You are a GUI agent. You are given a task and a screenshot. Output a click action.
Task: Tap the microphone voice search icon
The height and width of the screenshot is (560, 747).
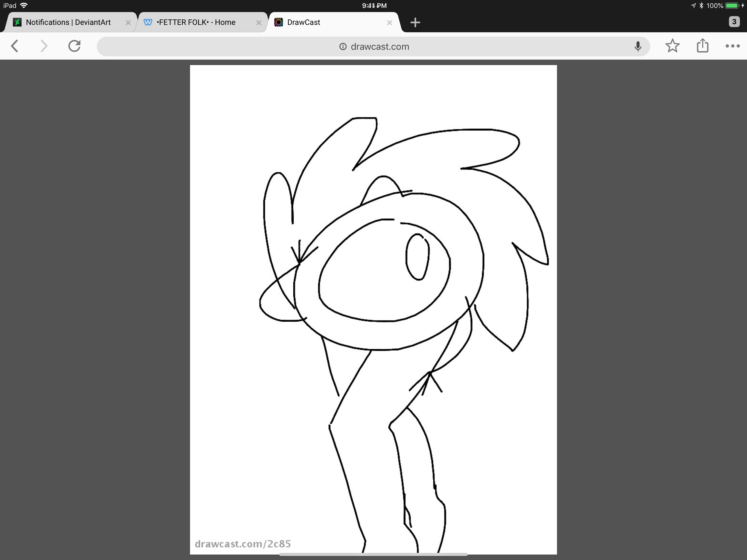(x=638, y=46)
